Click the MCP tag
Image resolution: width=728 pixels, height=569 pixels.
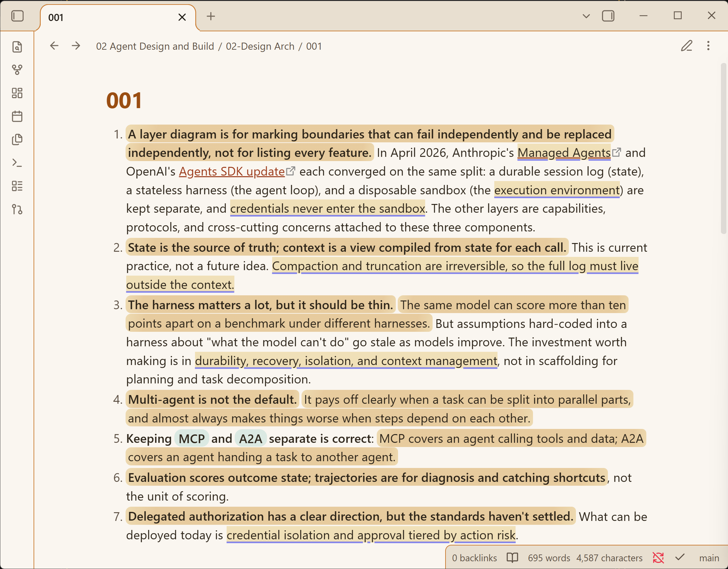coord(192,439)
